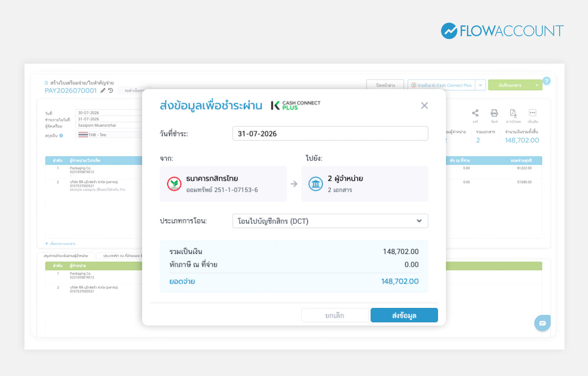Open the THB currency selector with Thai flag
The image size is (588, 376).
point(109,135)
